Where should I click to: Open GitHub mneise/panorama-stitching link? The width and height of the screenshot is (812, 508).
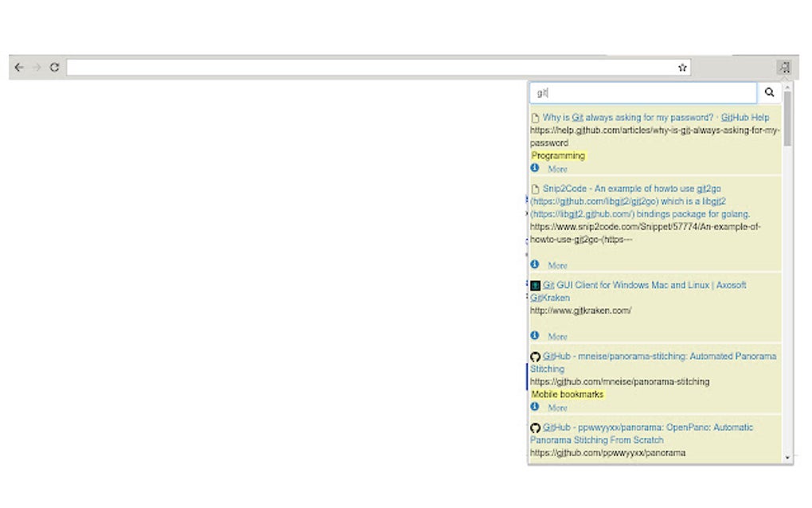(x=654, y=362)
